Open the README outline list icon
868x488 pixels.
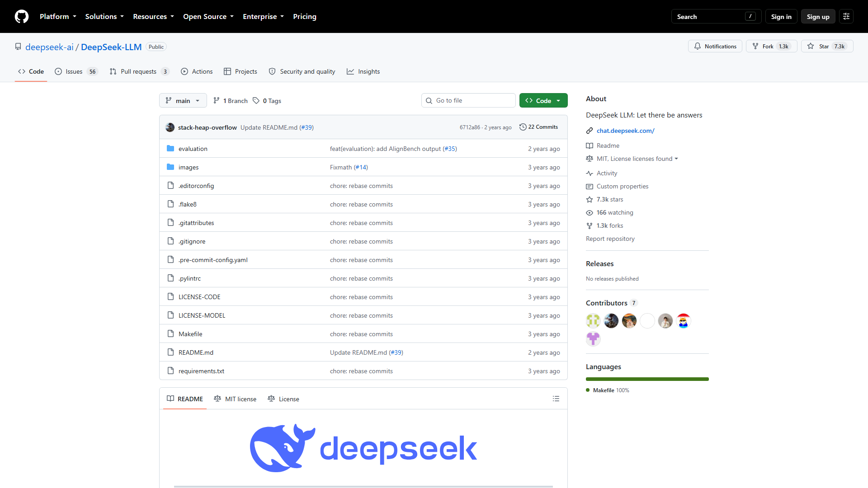(x=556, y=399)
